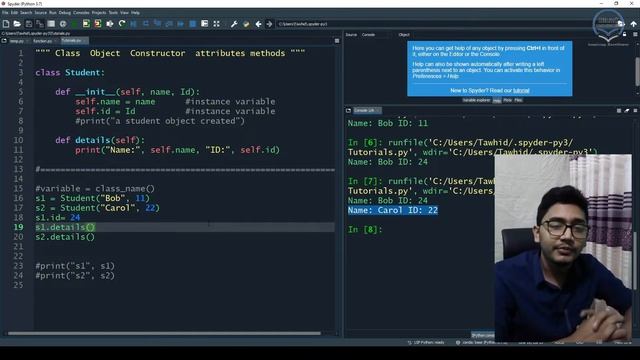
Task: Click the fullscreen mode toolbar icon
Action: [x=216, y=24]
